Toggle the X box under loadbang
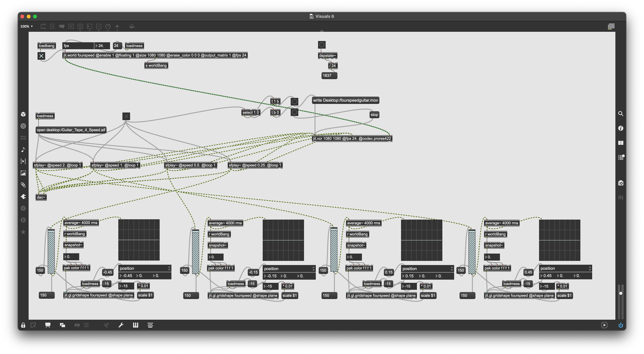Viewport: 644px width, 354px height. 41,56
